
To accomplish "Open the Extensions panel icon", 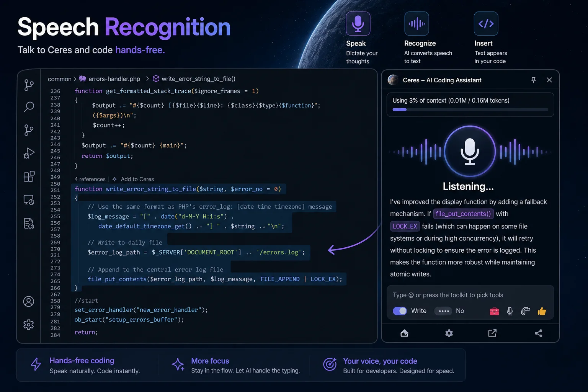I will coord(29,176).
